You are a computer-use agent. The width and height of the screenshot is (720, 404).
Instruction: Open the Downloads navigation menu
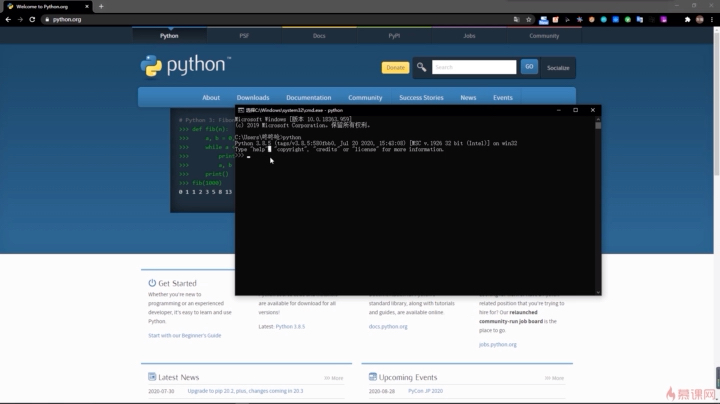pos(253,97)
